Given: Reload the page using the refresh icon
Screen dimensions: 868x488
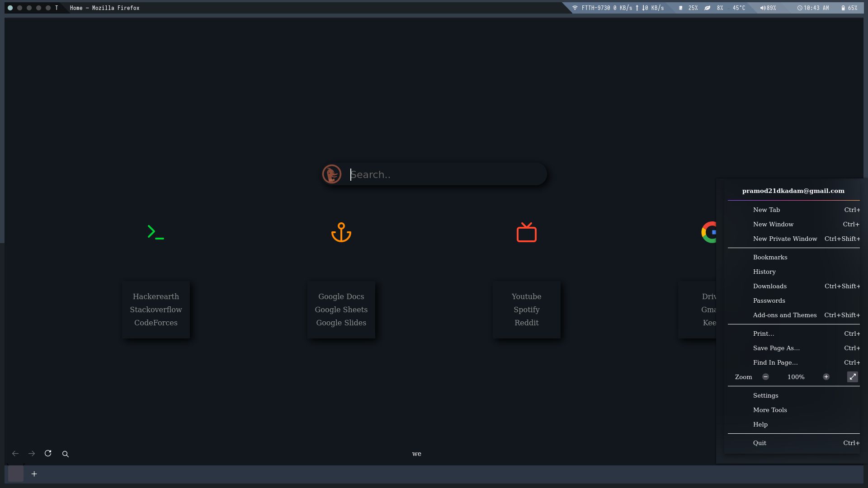Looking at the screenshot, I should click(x=48, y=453).
